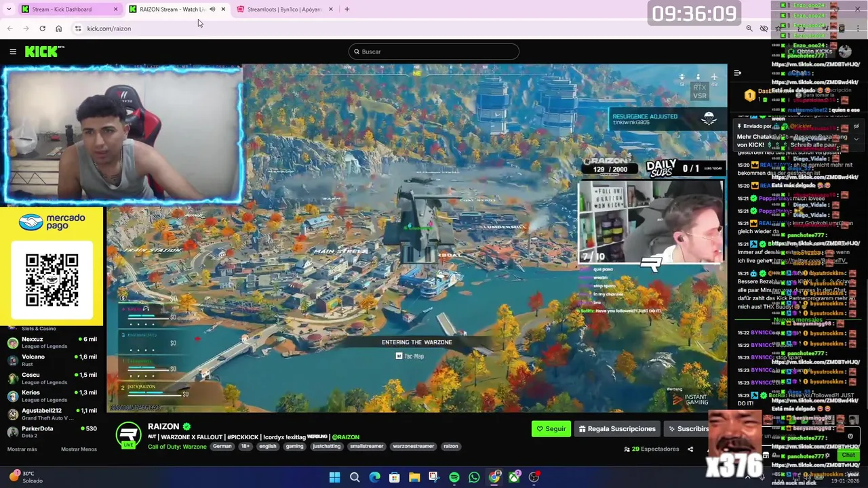Click the KICK logo

click(x=45, y=52)
